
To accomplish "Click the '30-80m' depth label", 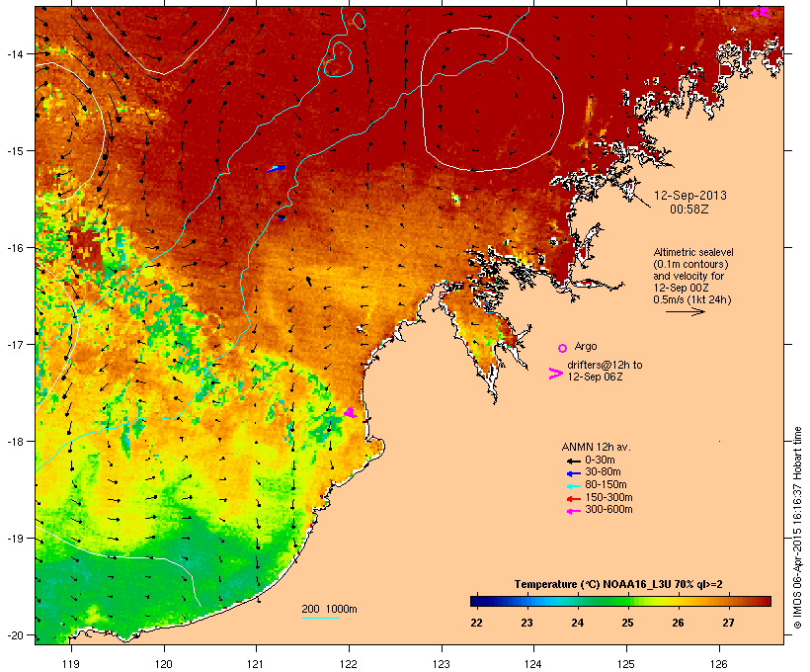I will coord(603,472).
